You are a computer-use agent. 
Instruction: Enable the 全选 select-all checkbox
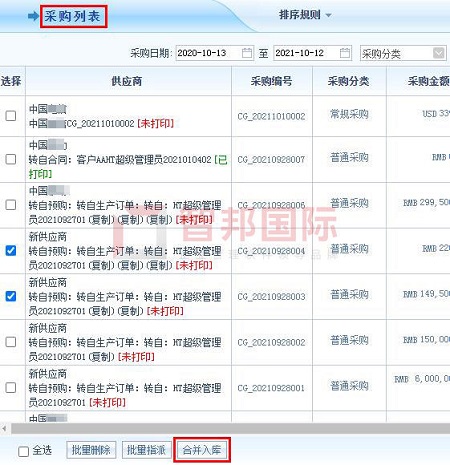pos(23,452)
